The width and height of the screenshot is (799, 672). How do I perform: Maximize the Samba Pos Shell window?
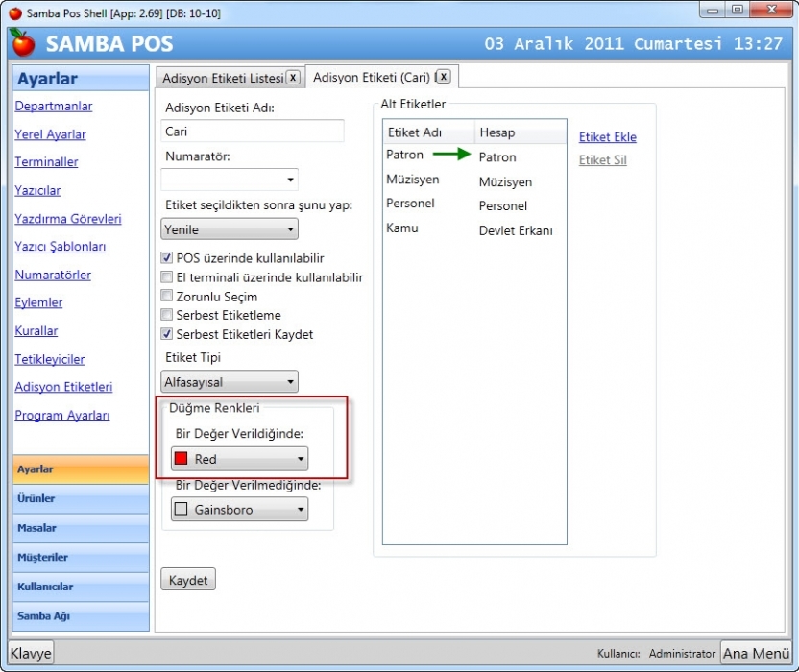(x=738, y=11)
